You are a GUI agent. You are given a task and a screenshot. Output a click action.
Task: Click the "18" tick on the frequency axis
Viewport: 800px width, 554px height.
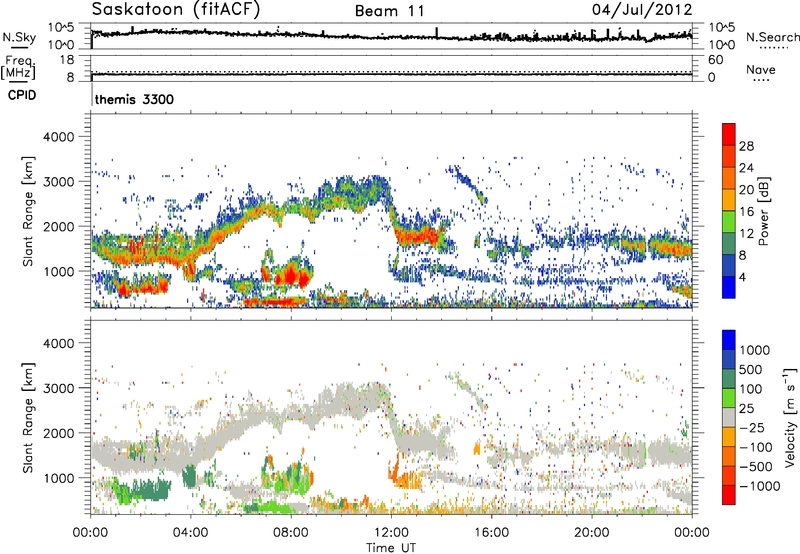(x=67, y=60)
